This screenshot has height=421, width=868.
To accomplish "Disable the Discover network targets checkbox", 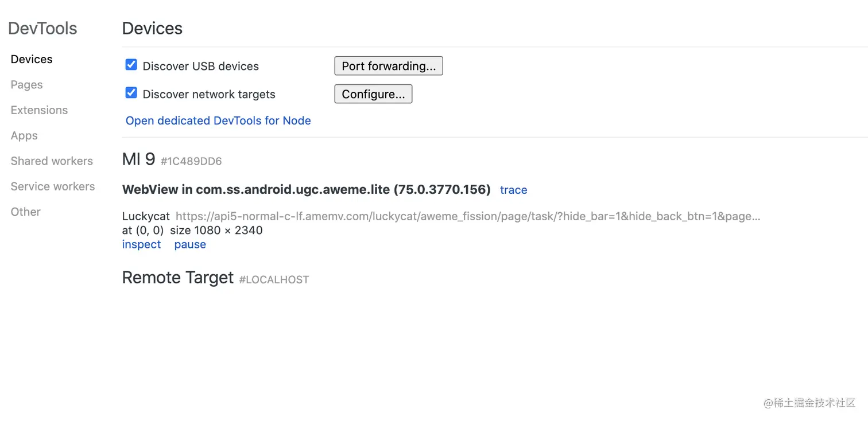I will click(x=131, y=92).
